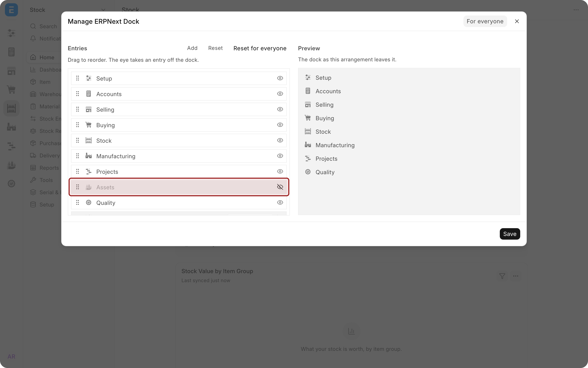Toggle visibility eye for Setup entry

pos(280,78)
